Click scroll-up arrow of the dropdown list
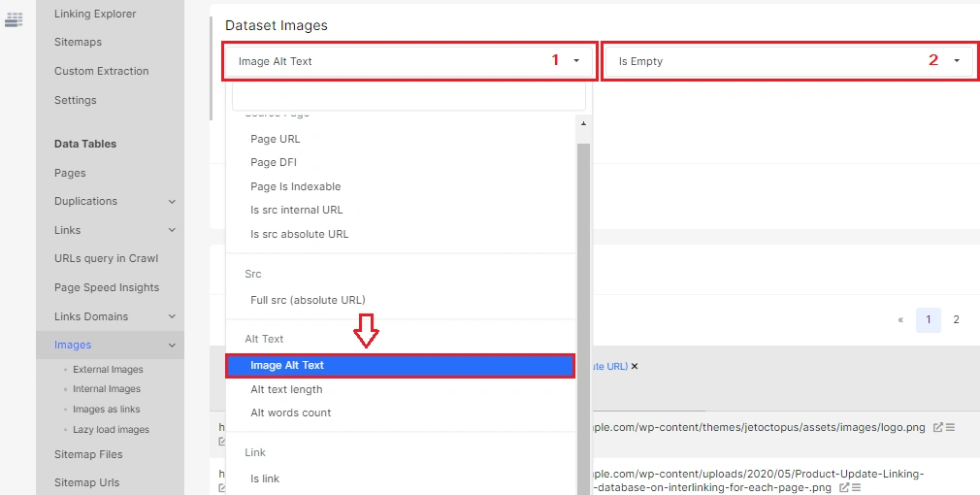This screenshot has width=980, height=495. [583, 124]
